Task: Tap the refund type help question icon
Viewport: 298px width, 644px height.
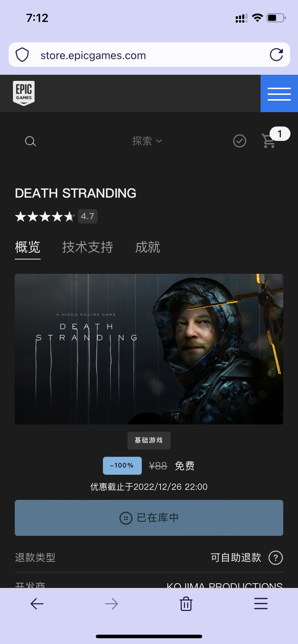Action: (x=276, y=558)
